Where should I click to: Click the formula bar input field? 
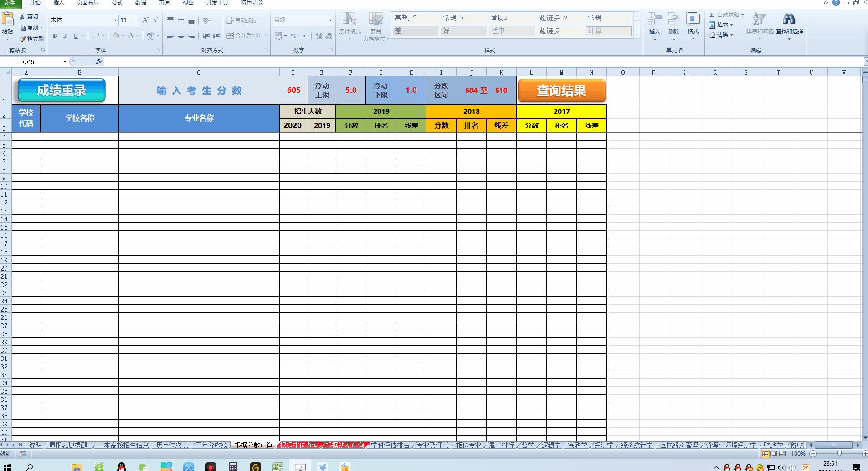484,61
